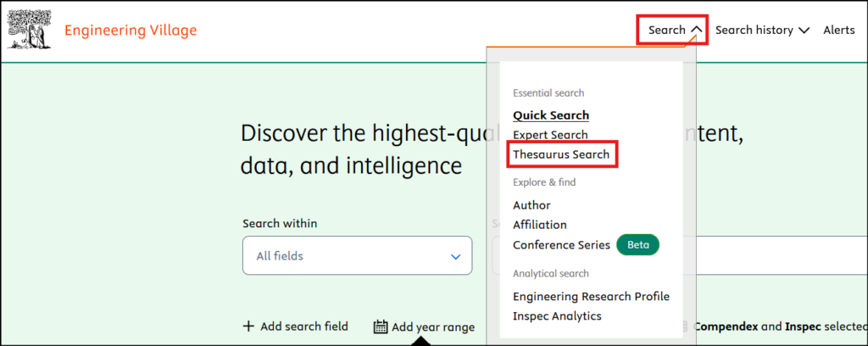Viewport: 868px width, 346px height.
Task: Open Thesaurus Search option
Action: point(561,155)
